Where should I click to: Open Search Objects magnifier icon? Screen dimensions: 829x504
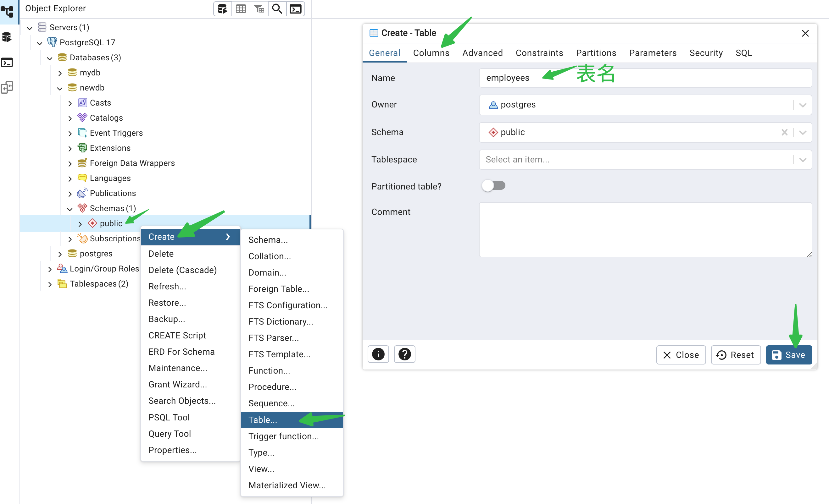277,9
